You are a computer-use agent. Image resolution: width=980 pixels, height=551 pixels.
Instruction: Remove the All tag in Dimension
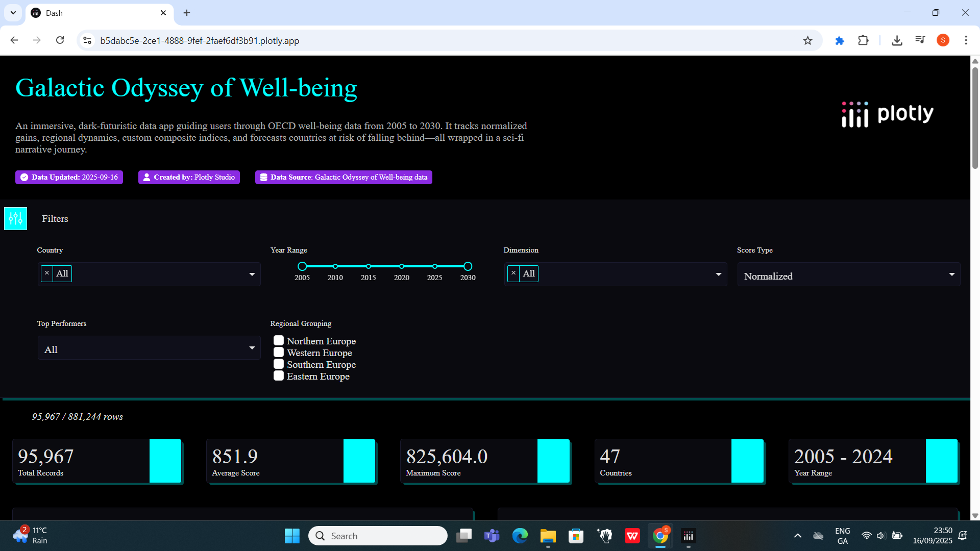pos(513,273)
